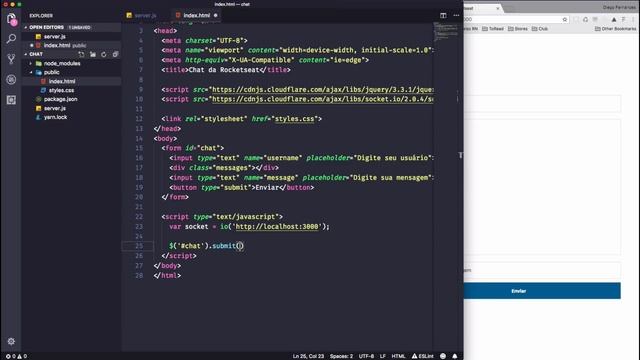This screenshot has height=360, width=640.
Task: Close the unsaved index.html editor tab
Action: 216,16
